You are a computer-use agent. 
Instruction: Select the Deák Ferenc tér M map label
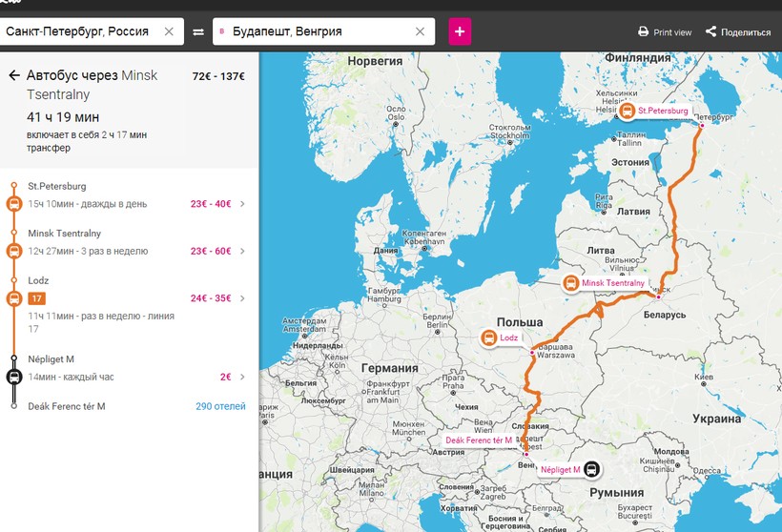coord(479,440)
